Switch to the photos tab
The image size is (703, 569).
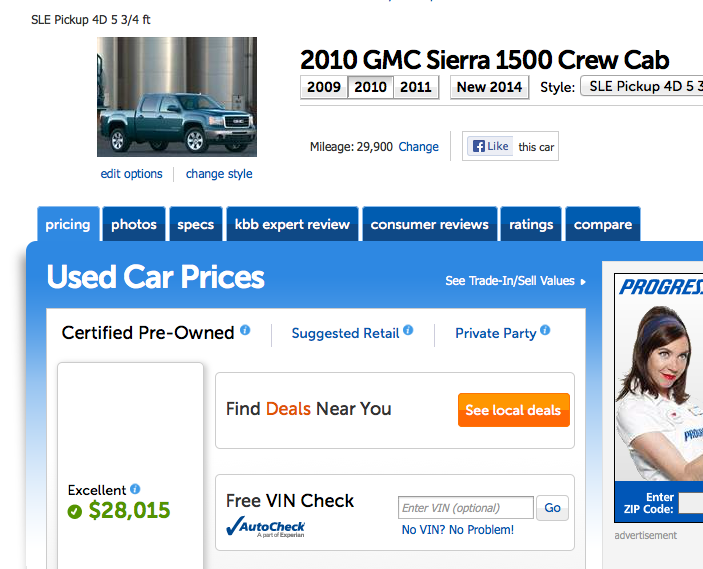pyautogui.click(x=134, y=224)
